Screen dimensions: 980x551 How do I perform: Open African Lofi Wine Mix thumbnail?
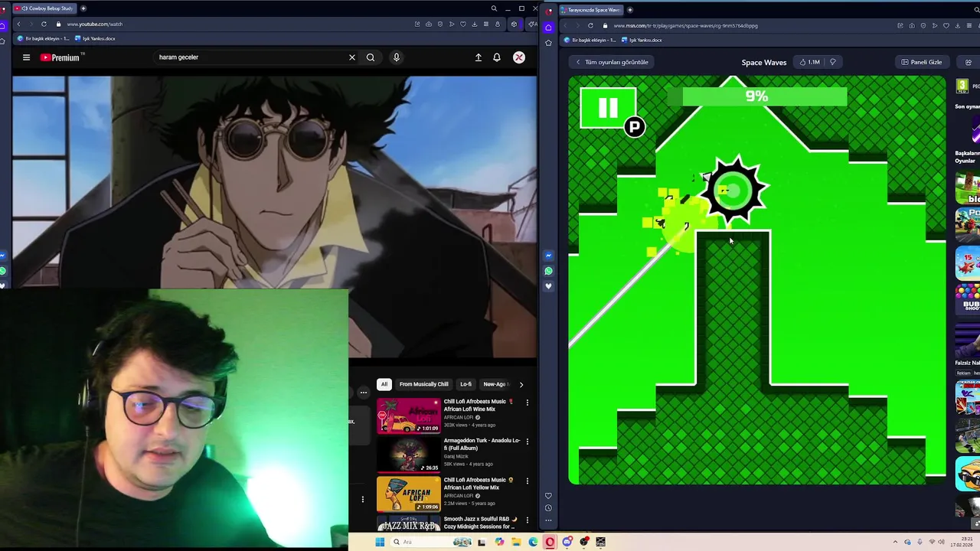[x=408, y=416]
